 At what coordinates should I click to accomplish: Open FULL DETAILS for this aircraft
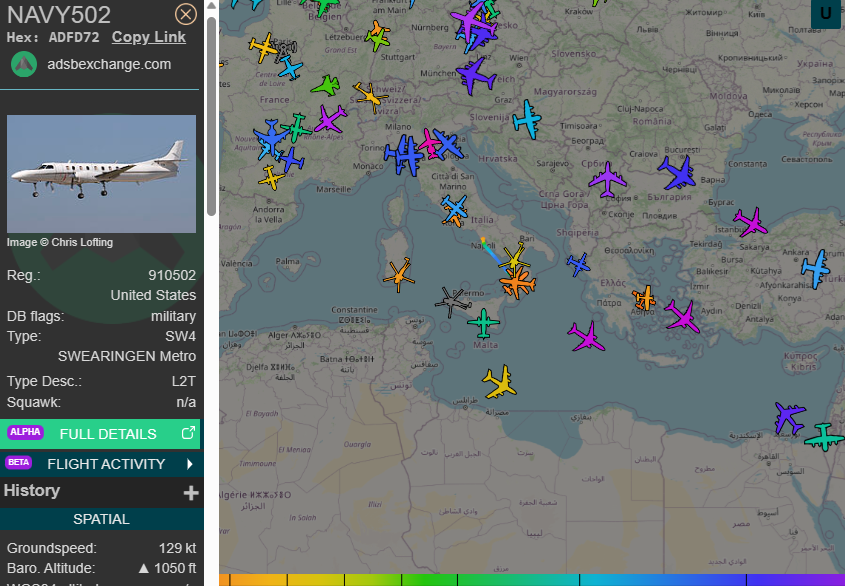100,434
